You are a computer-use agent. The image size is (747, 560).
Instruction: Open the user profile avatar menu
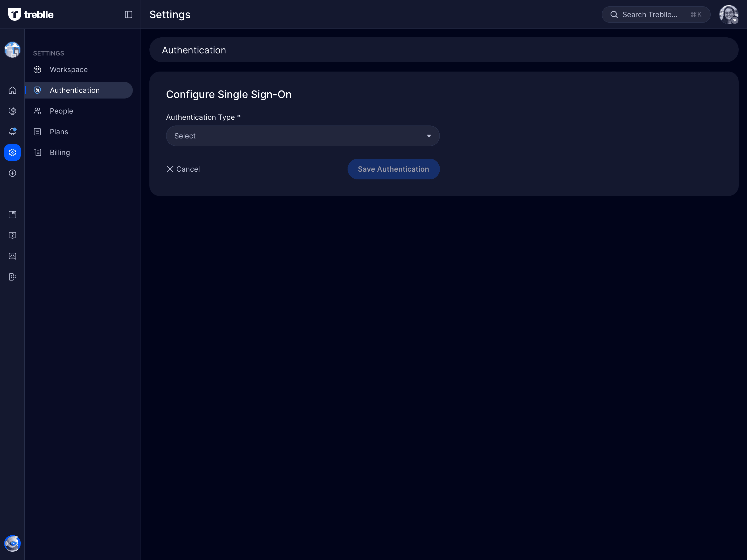pos(729,15)
